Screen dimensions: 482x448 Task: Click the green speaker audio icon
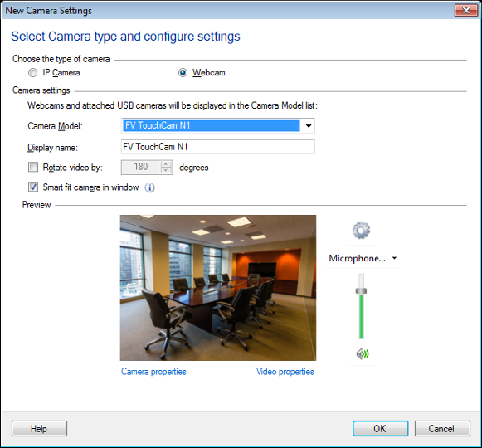point(363,354)
